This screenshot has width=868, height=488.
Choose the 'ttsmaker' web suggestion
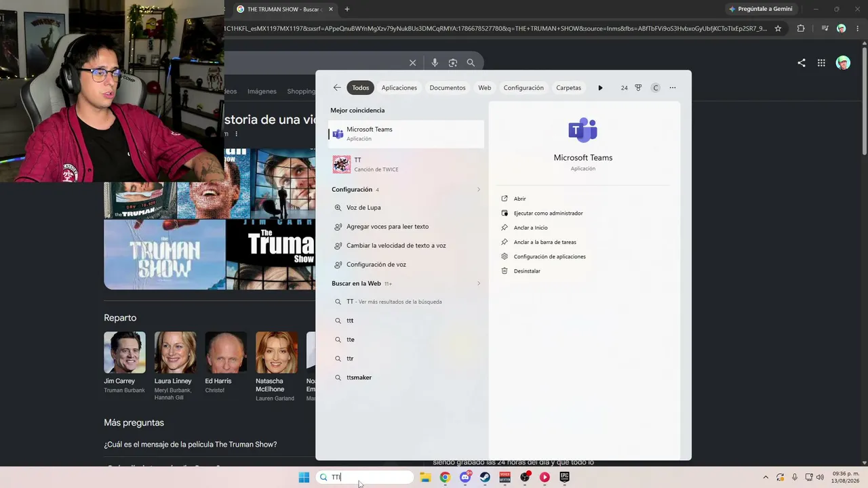[x=406, y=378]
